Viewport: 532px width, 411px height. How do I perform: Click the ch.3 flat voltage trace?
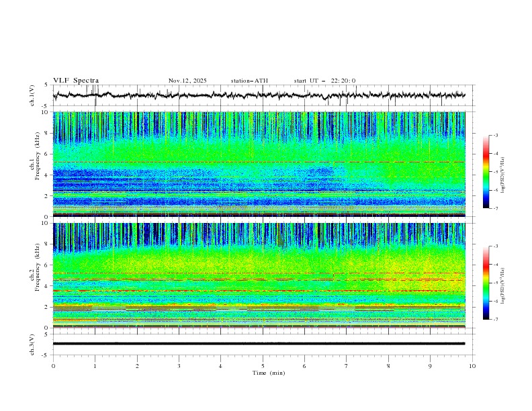point(259,344)
